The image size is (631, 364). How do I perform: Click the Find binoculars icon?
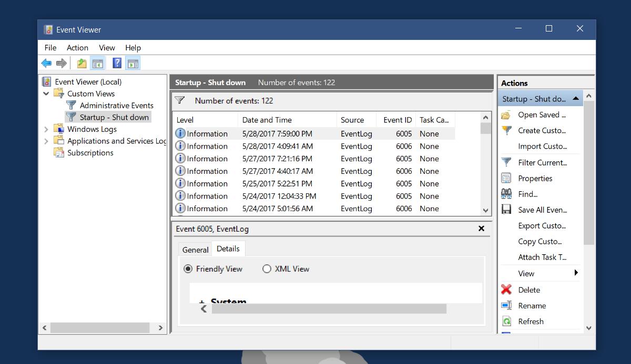pyautogui.click(x=506, y=194)
